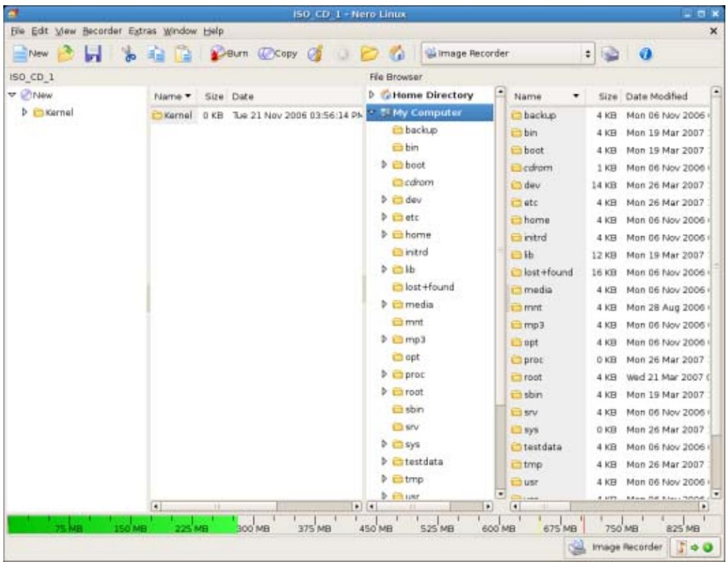Image resolution: width=728 pixels, height=562 pixels.
Task: Click the Copy disc toolbar button
Action: point(278,54)
